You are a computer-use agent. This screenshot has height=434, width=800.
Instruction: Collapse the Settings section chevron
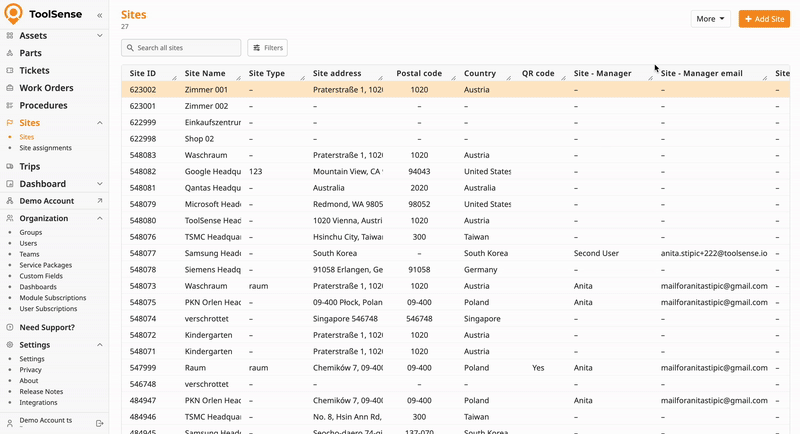point(99,345)
